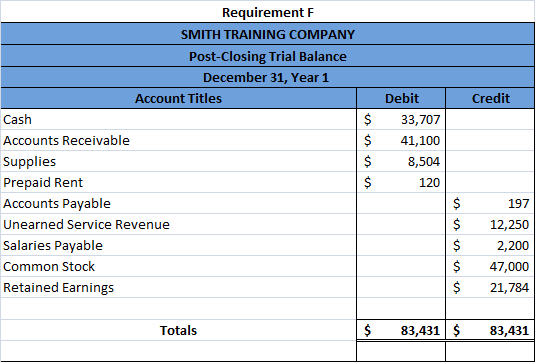Select the 'Accounts Payable' cell
This screenshot has width=535, height=362.
tap(178, 203)
